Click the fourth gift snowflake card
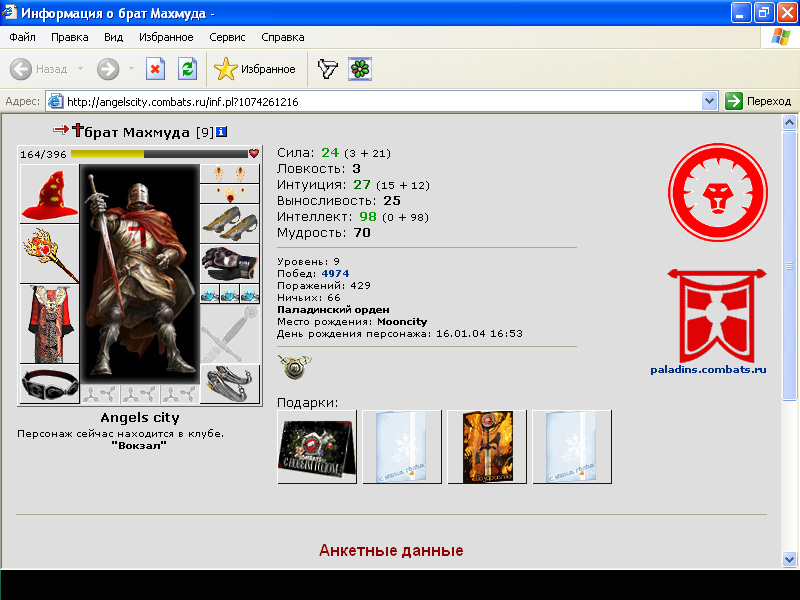The width and height of the screenshot is (800, 600). click(x=572, y=446)
